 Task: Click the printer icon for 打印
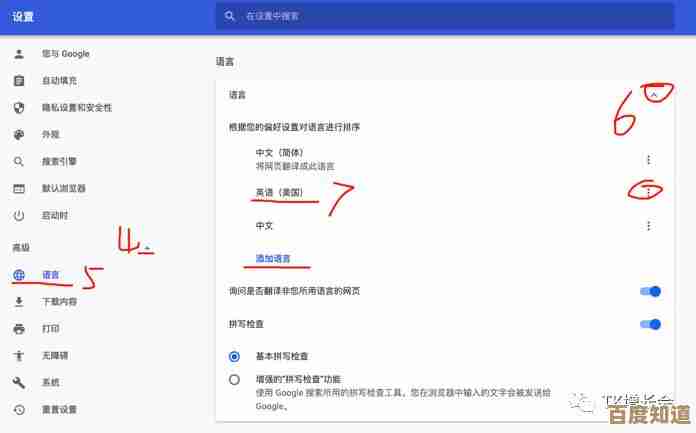[19, 328]
